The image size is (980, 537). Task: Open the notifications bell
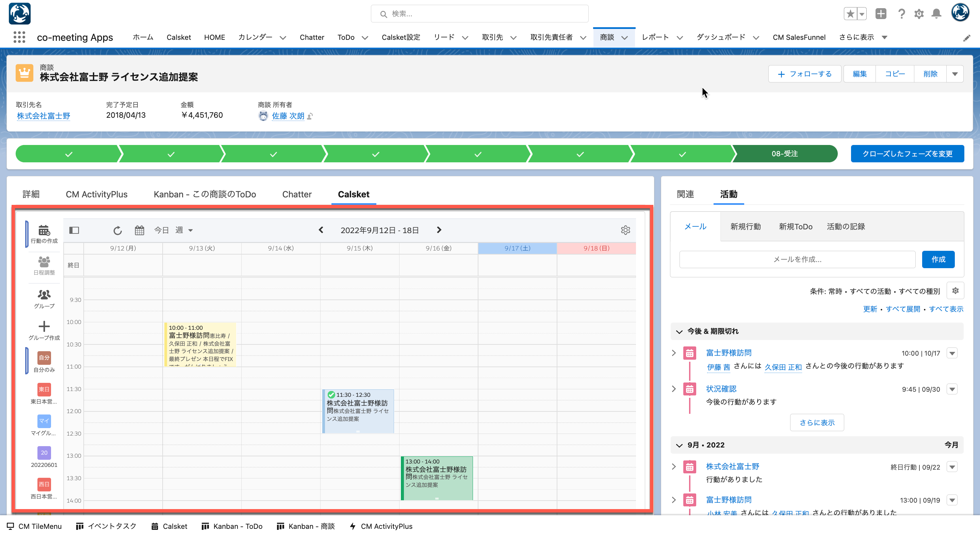point(936,14)
